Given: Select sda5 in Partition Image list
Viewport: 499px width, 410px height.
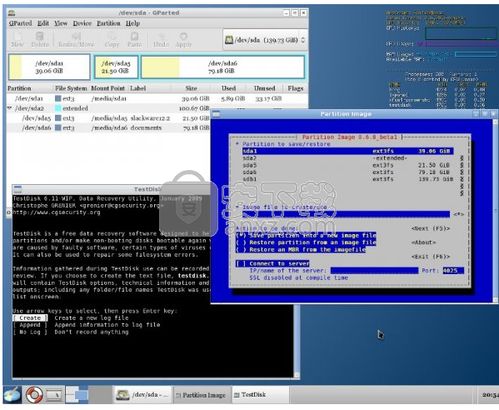Looking at the screenshot, I should pyautogui.click(x=348, y=165).
